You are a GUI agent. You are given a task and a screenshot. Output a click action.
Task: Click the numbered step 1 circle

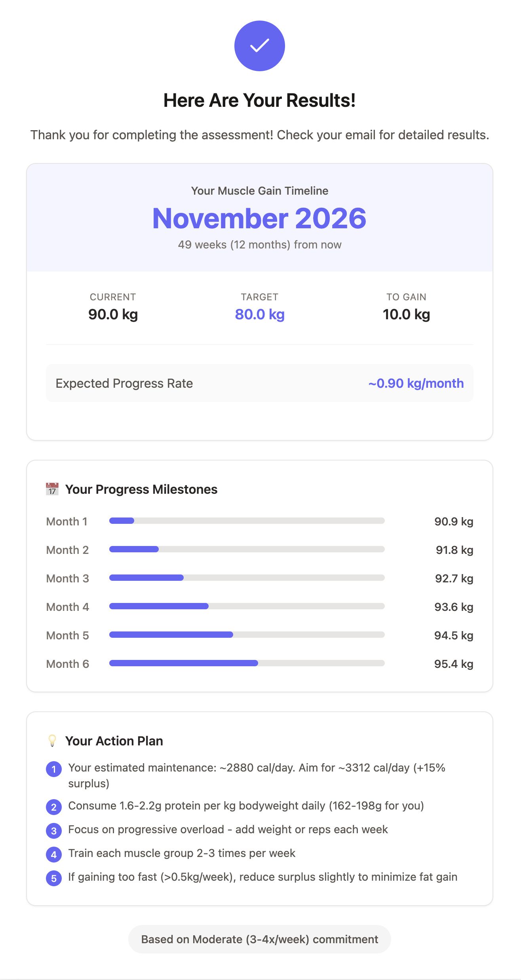click(54, 769)
